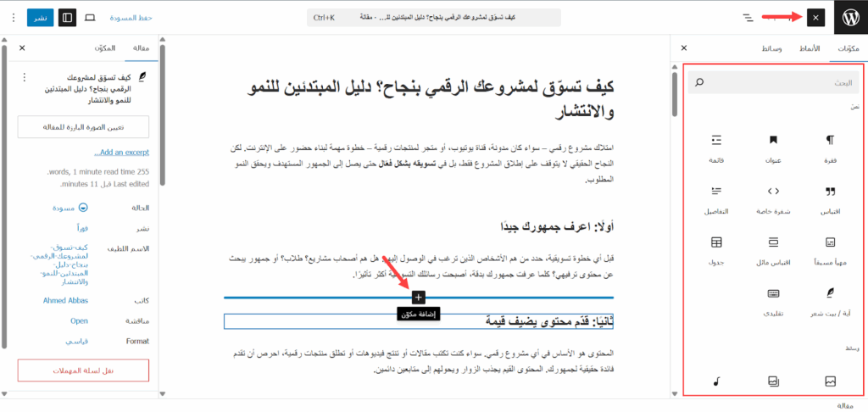Insert the audio note block
This screenshot has height=412, width=868.
click(x=716, y=381)
